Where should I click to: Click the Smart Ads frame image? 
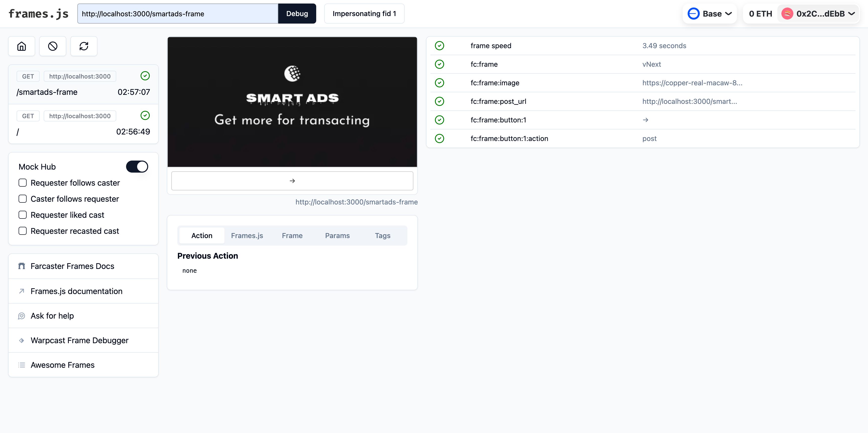292,102
